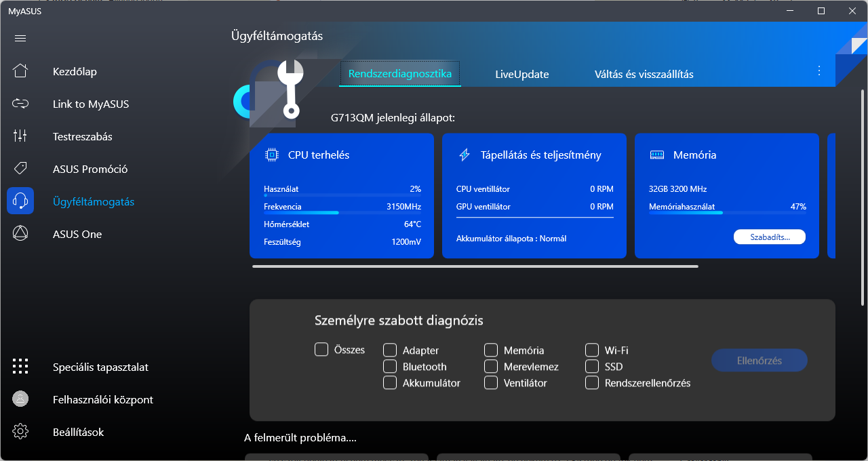Click the Memóriahasználat progress bar

tap(728, 212)
